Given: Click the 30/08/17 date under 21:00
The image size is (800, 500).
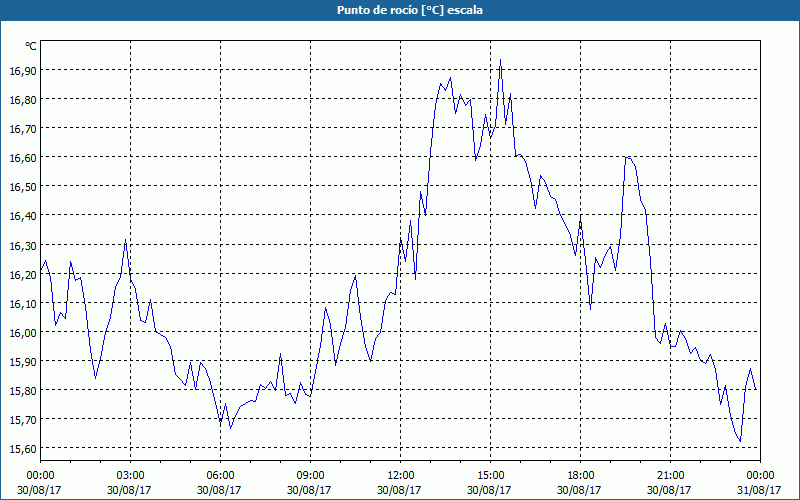Looking at the screenshot, I should pyautogui.click(x=669, y=490).
